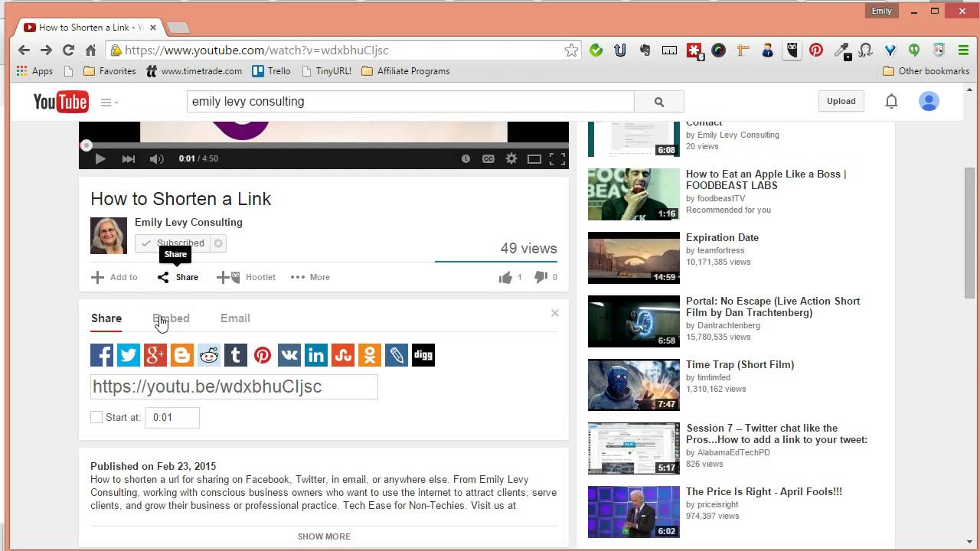Open the TinyURL! bookmark
Viewport: 980px width, 551px height.
click(x=325, y=71)
